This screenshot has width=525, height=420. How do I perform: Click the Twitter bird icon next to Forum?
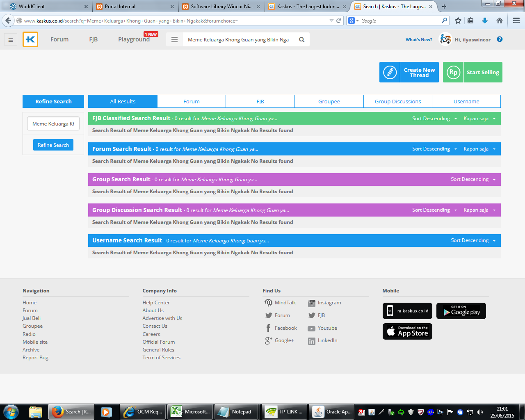(269, 315)
